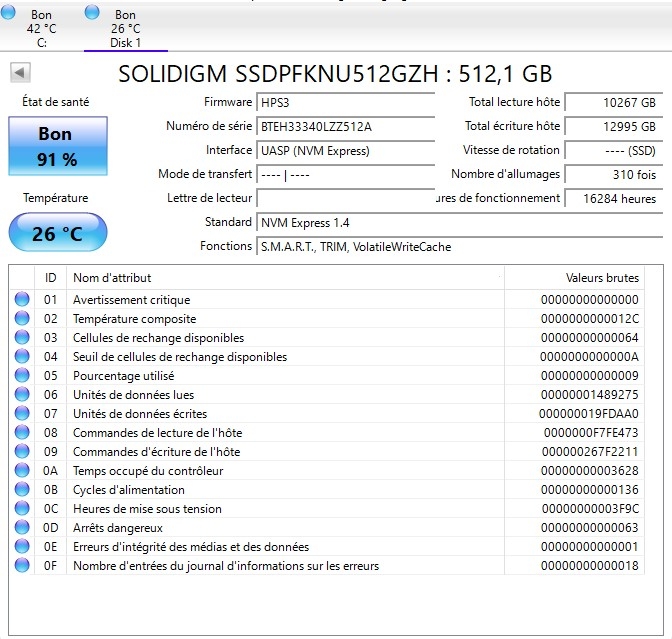The image size is (672, 639).
Task: Click status orb for Temps occupé du contrôleur
Action: 22,470
